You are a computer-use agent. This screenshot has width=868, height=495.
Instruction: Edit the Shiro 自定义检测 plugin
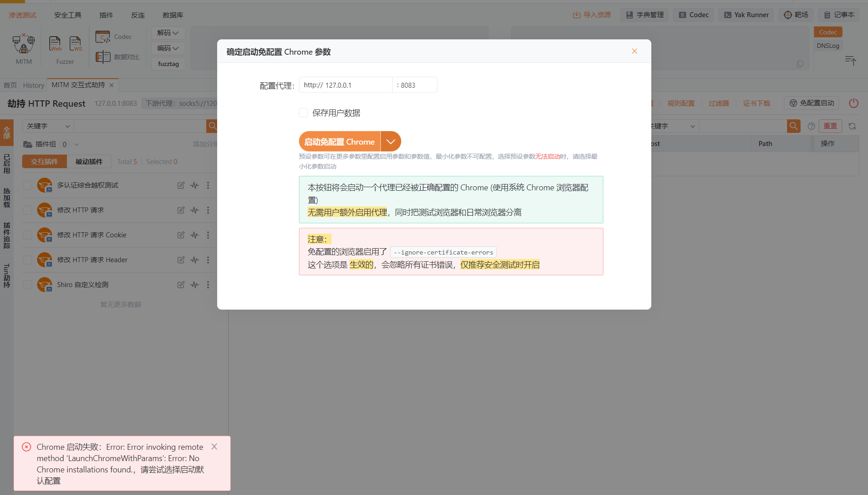(x=181, y=285)
